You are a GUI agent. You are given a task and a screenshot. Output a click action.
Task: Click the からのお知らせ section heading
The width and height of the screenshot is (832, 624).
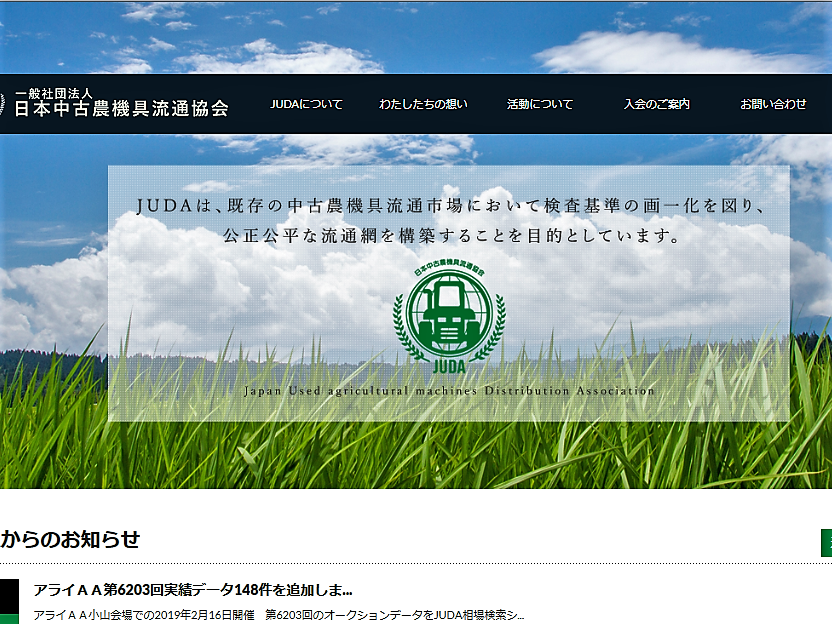pyautogui.click(x=70, y=539)
